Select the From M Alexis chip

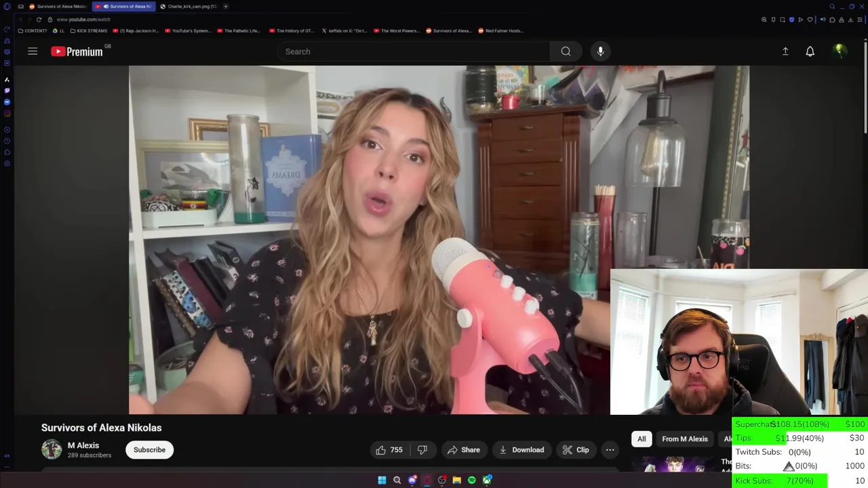pos(684,439)
